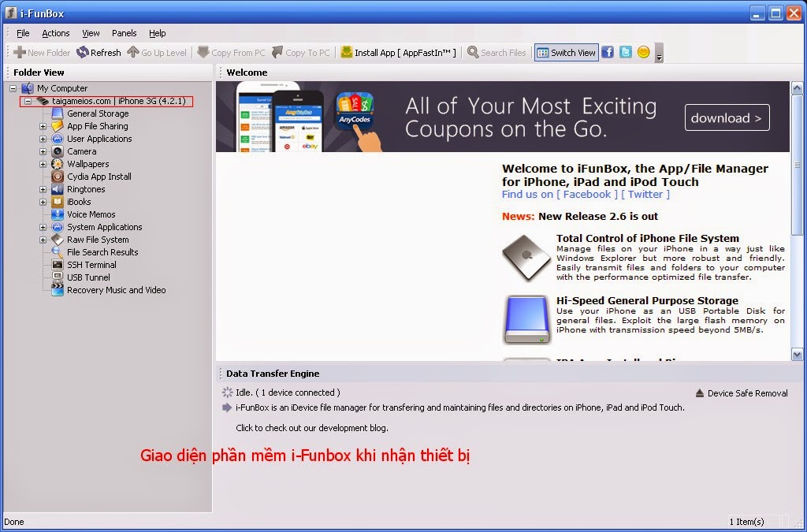Expand the App File Sharing node
Viewport: 807px width, 532px height.
point(43,127)
